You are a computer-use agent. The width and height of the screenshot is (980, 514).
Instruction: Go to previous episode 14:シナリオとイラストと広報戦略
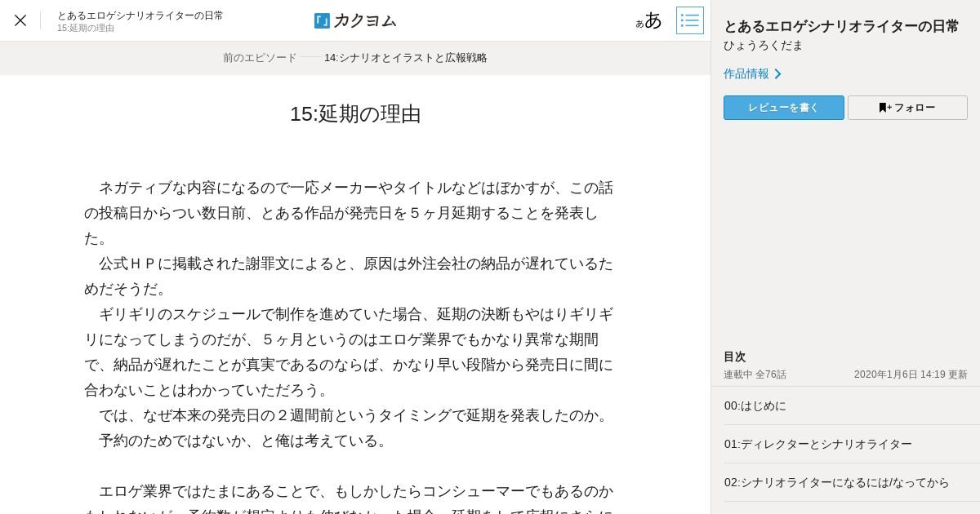pyautogui.click(x=406, y=58)
